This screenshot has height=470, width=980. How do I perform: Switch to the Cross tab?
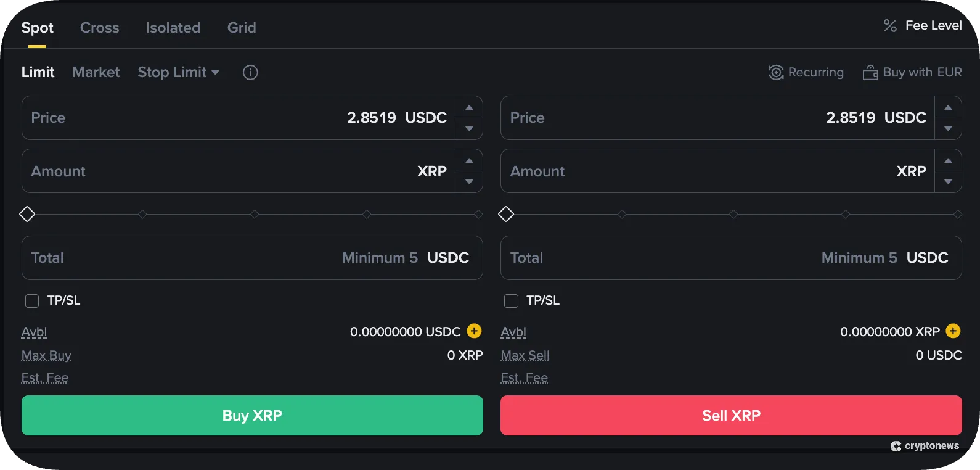click(x=99, y=28)
